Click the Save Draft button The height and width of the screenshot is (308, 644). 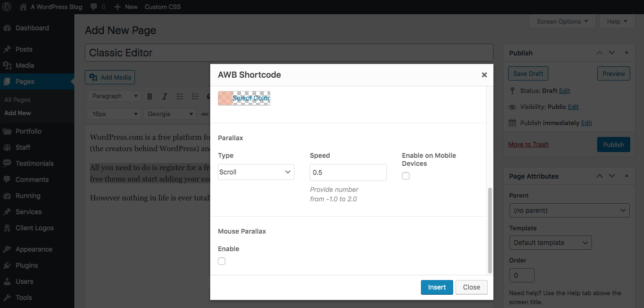528,73
